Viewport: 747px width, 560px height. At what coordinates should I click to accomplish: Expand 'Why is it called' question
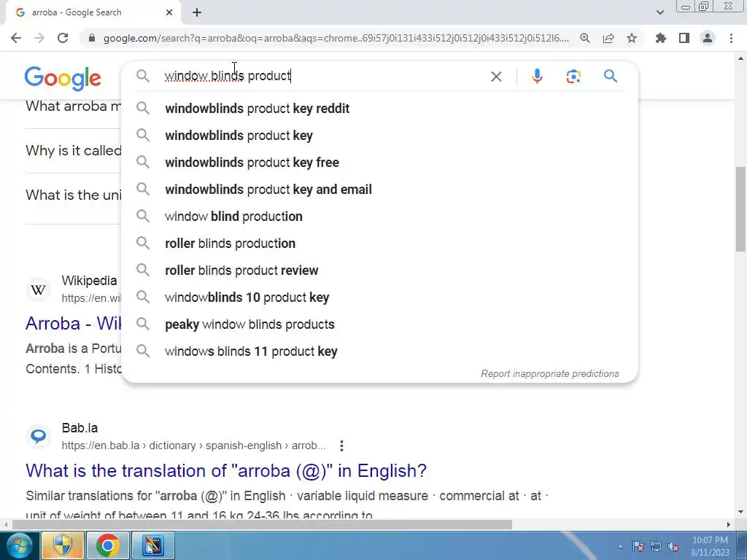pyautogui.click(x=74, y=150)
